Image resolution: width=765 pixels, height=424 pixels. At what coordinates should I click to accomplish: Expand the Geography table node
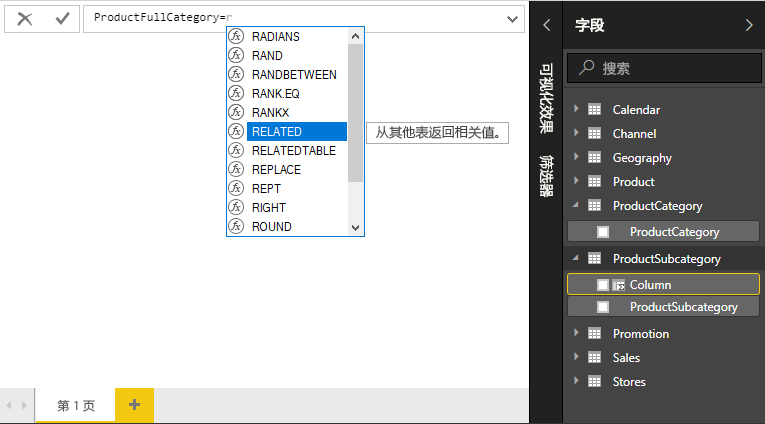pyautogui.click(x=576, y=158)
